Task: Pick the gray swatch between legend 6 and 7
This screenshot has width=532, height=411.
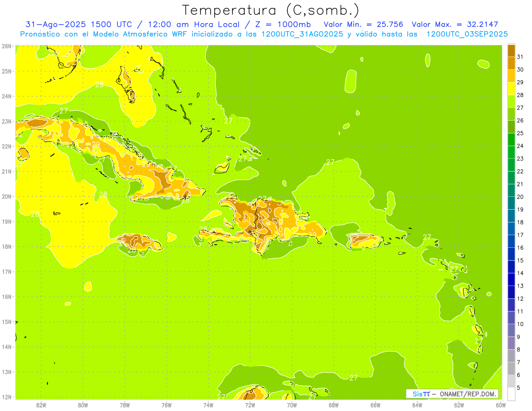Action: point(511,368)
